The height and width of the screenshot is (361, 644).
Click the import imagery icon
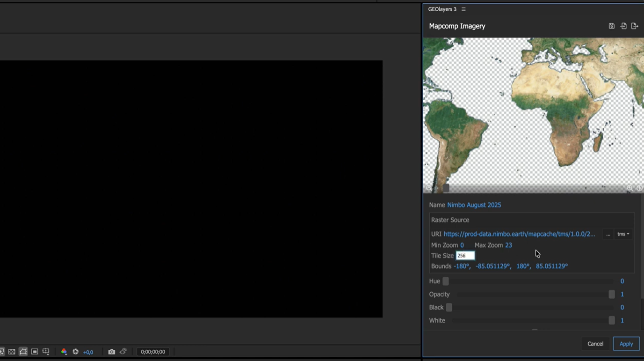click(x=623, y=26)
